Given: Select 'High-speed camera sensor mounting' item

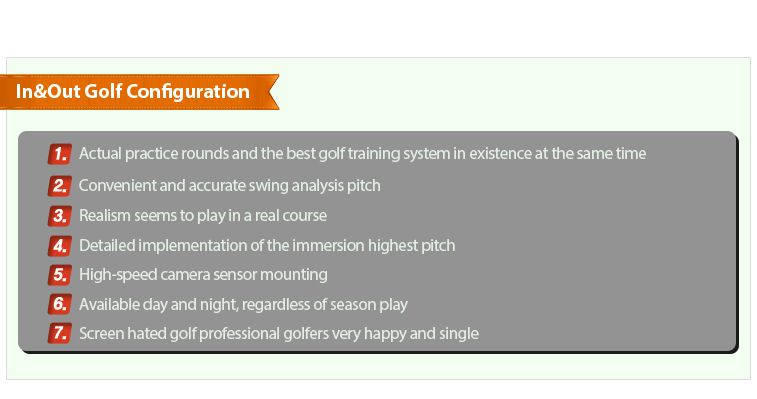Looking at the screenshot, I should pyautogui.click(x=203, y=275).
